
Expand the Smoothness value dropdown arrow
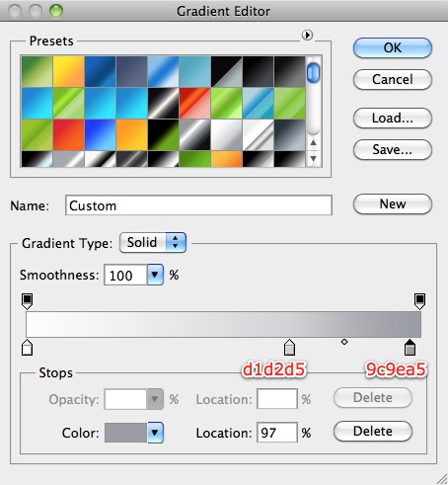[155, 275]
